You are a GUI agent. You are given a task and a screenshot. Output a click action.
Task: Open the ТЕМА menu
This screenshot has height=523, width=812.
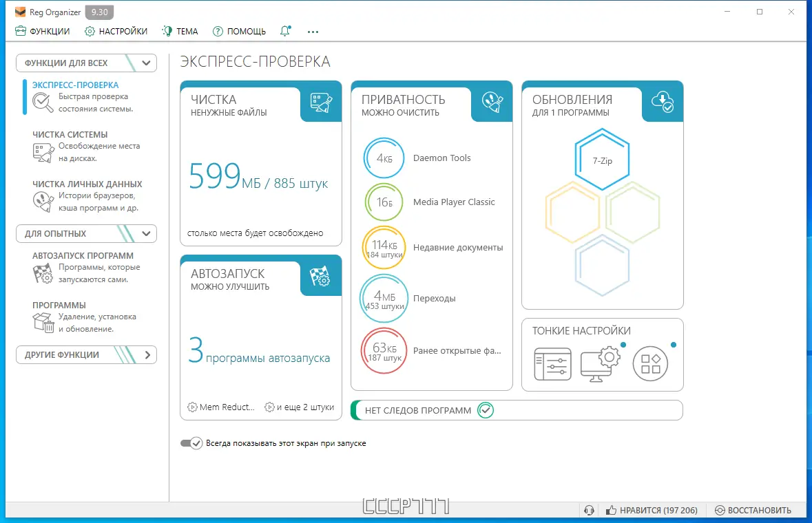pos(180,31)
